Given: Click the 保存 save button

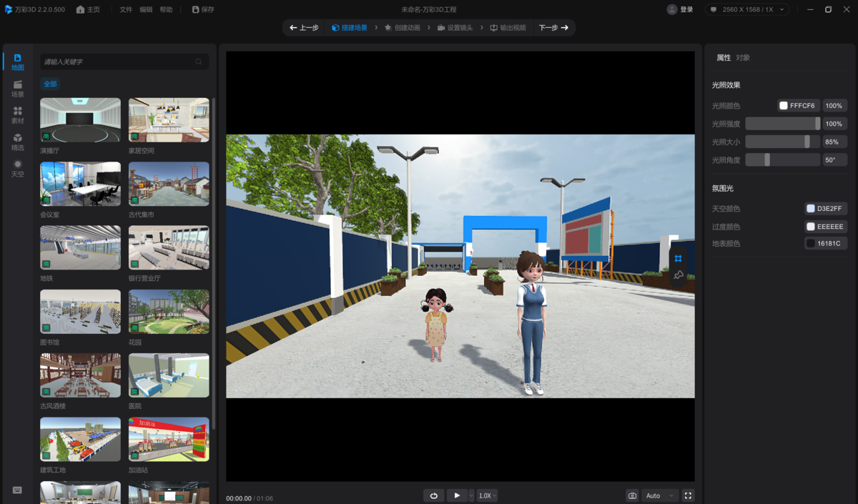Looking at the screenshot, I should (203, 10).
